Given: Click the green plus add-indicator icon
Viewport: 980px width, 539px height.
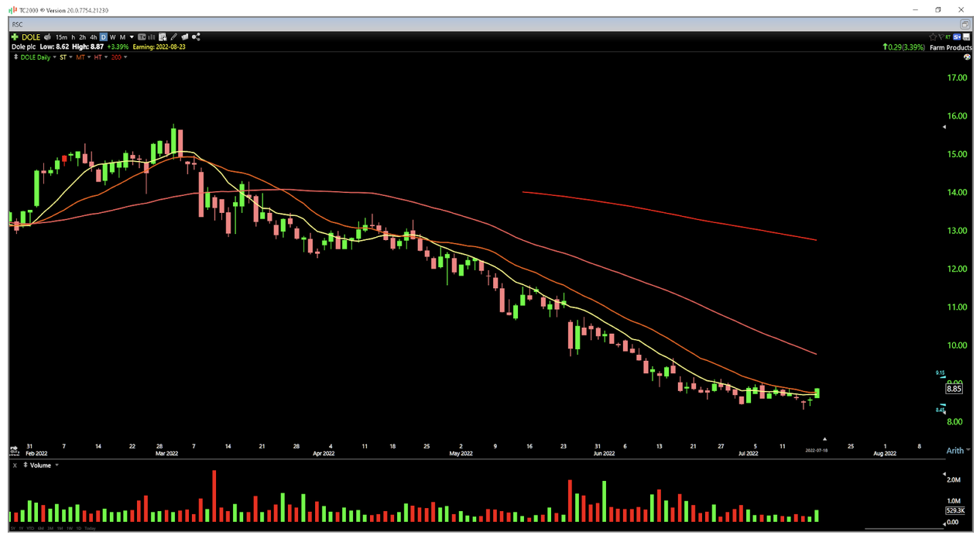Looking at the screenshot, I should (15, 36).
